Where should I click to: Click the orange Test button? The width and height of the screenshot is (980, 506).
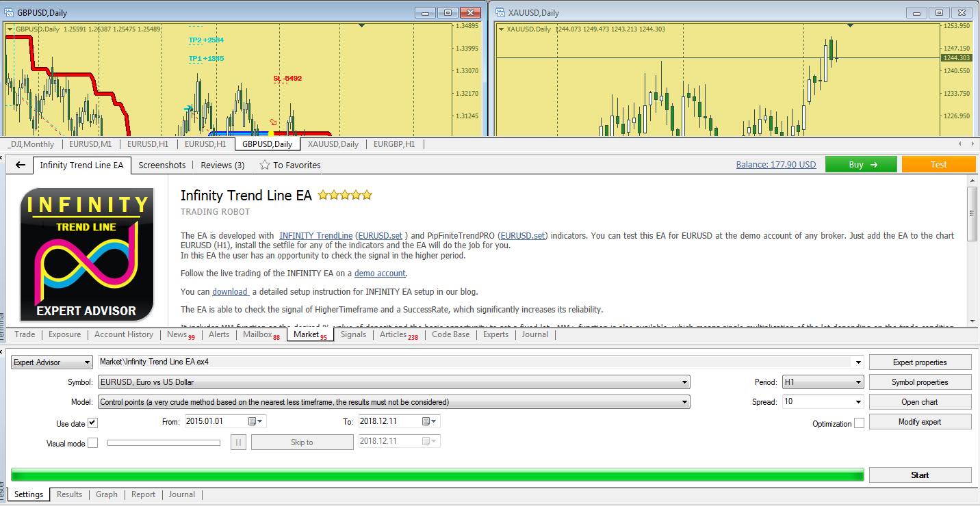click(x=938, y=164)
